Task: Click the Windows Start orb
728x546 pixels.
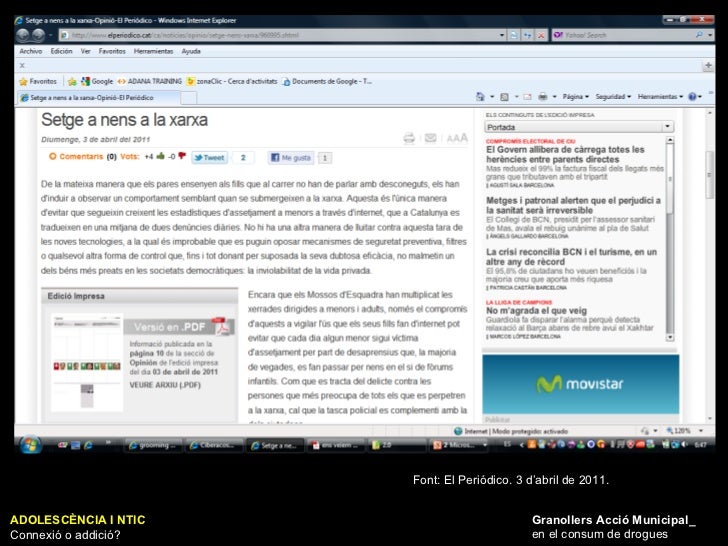Action: (x=31, y=445)
